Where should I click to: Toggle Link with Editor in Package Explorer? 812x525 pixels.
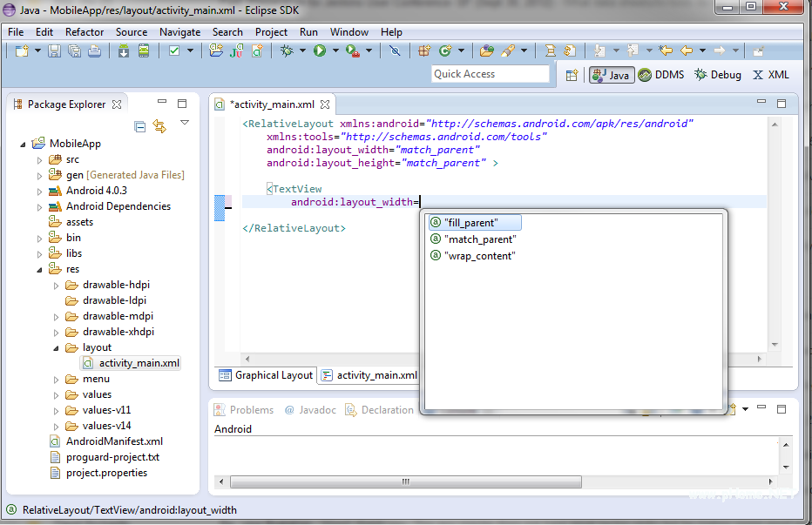pos(159,126)
